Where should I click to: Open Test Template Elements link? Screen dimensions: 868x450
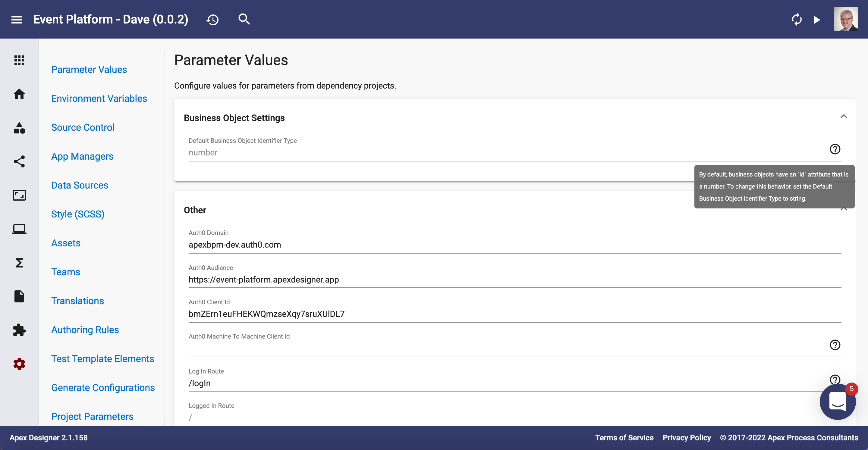[x=102, y=359]
